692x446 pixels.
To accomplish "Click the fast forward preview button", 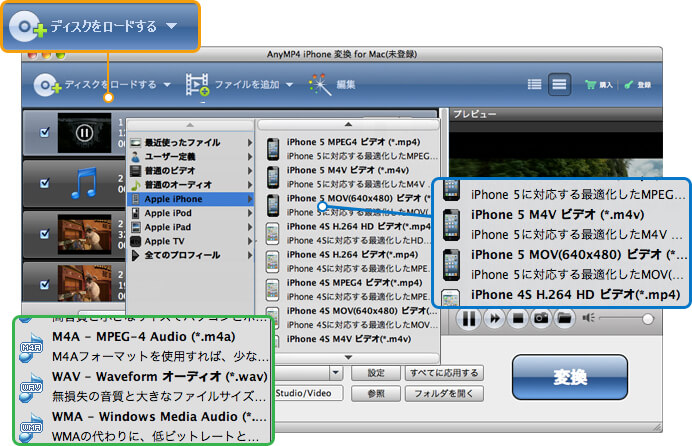I will coord(494,318).
